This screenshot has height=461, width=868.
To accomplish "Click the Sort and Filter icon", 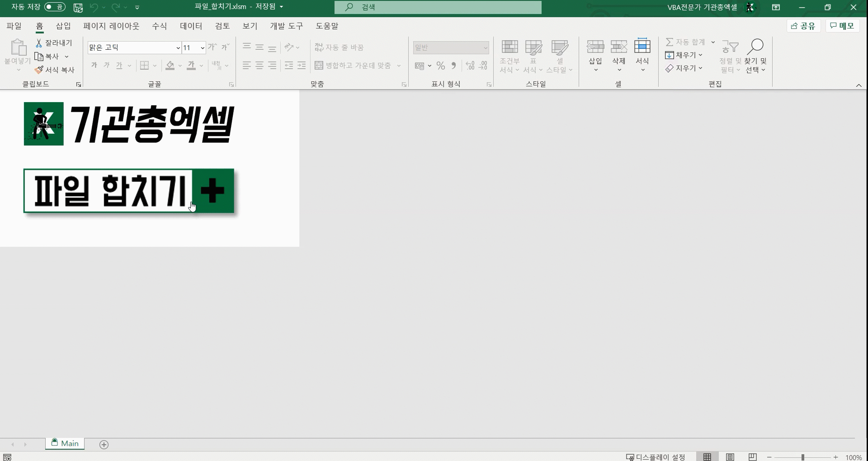I will coord(730,47).
